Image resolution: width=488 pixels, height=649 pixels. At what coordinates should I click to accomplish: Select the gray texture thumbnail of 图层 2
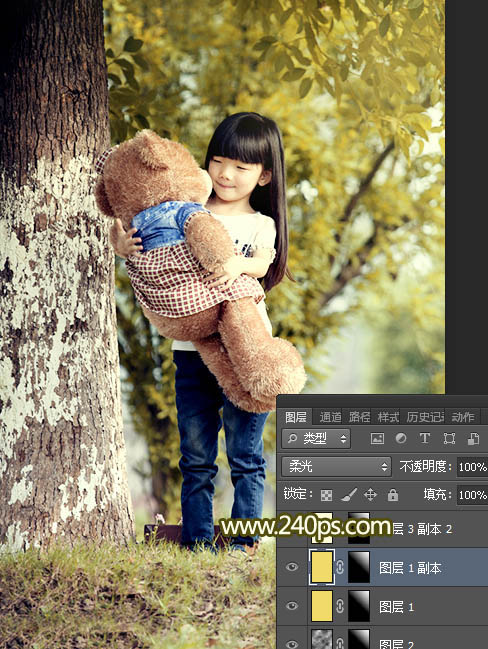coord(322,639)
